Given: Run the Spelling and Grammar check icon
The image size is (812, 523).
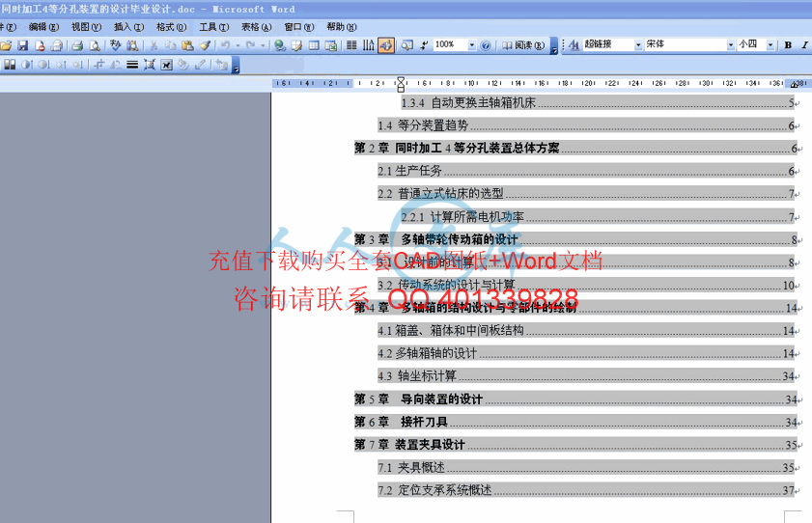Looking at the screenshot, I should (x=116, y=45).
